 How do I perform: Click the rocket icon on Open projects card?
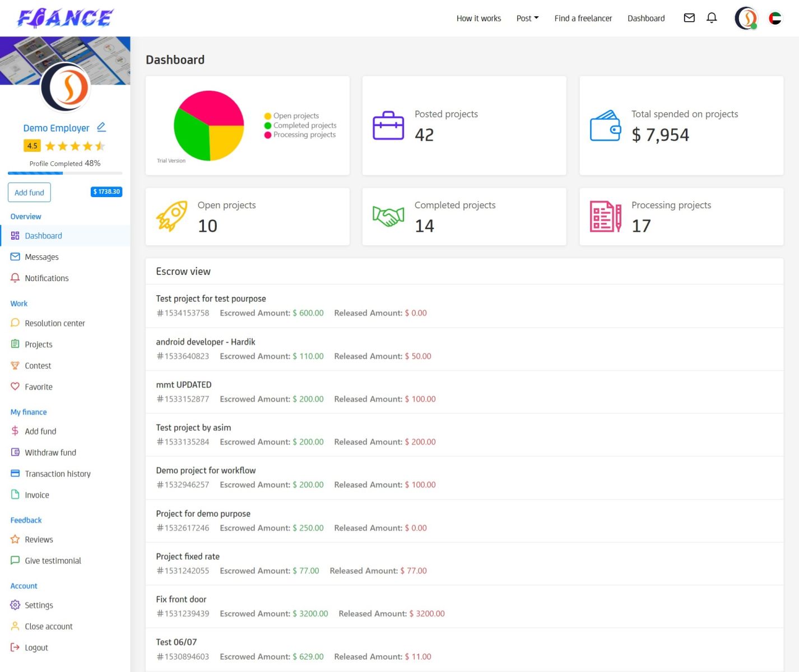tap(171, 216)
